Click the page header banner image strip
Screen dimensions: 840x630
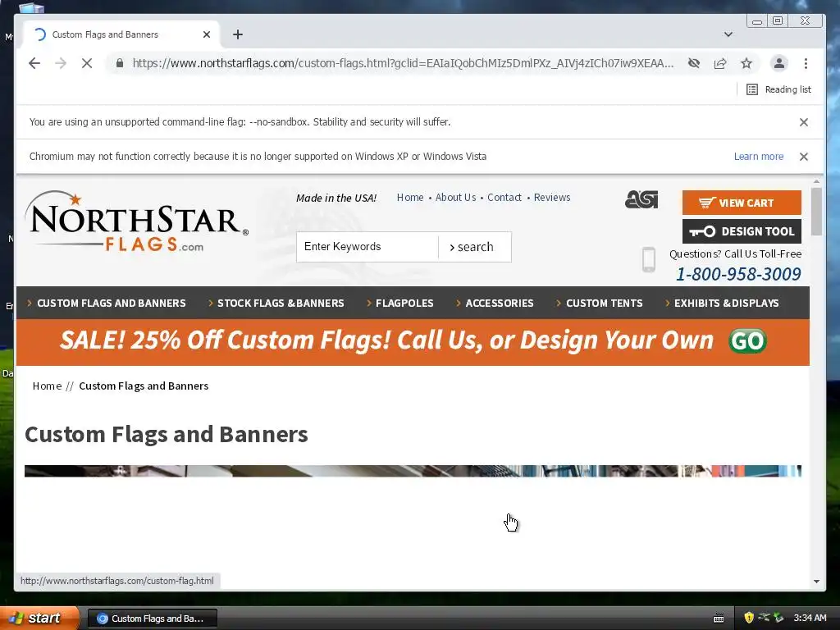pyautogui.click(x=413, y=471)
